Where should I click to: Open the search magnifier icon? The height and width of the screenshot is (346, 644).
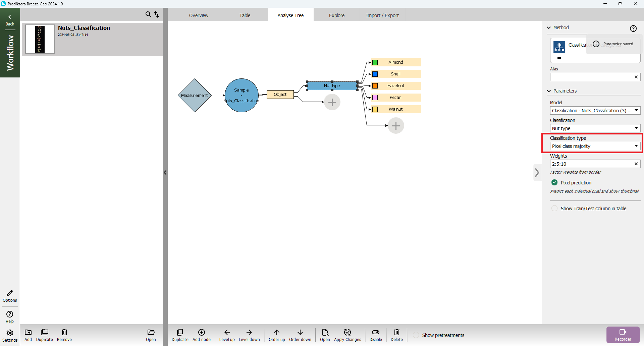(x=148, y=14)
